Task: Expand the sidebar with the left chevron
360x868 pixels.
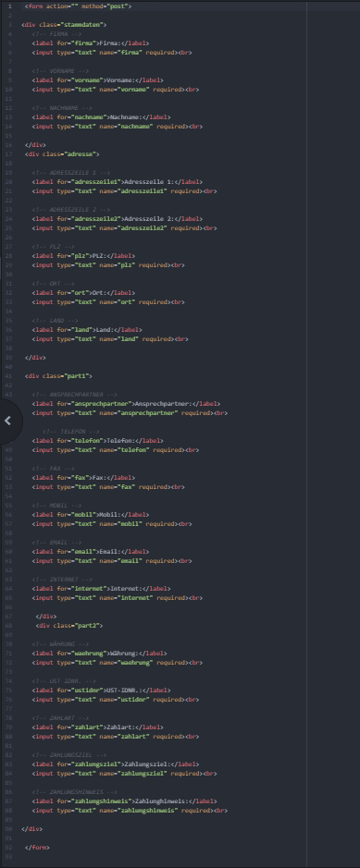Action: [x=7, y=422]
